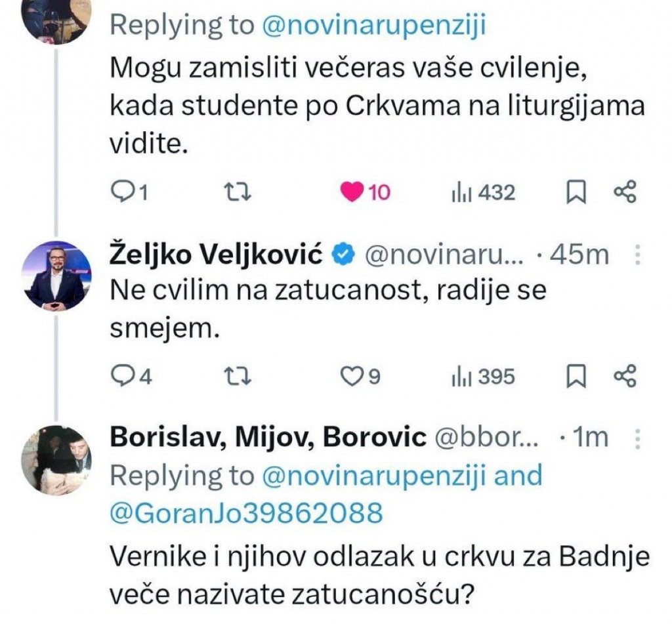Open the share icon on the first tweet
The height and width of the screenshot is (624, 672).
(623, 192)
